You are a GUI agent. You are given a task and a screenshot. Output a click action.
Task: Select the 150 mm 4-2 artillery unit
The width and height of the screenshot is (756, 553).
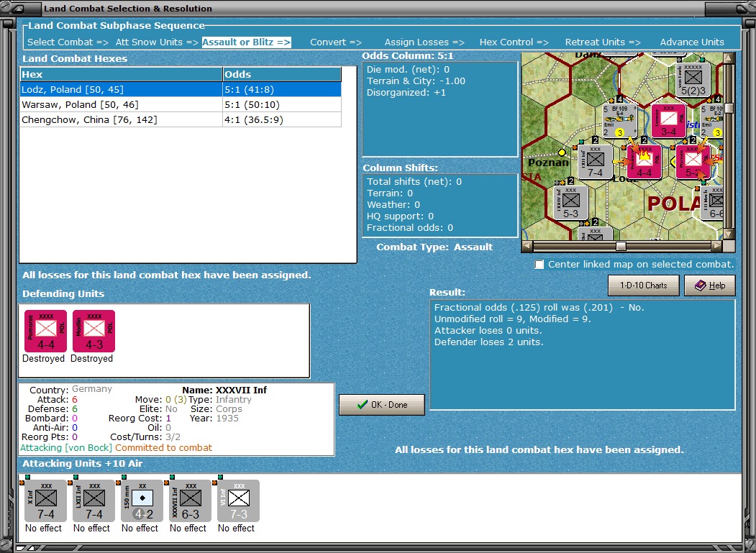(x=142, y=501)
